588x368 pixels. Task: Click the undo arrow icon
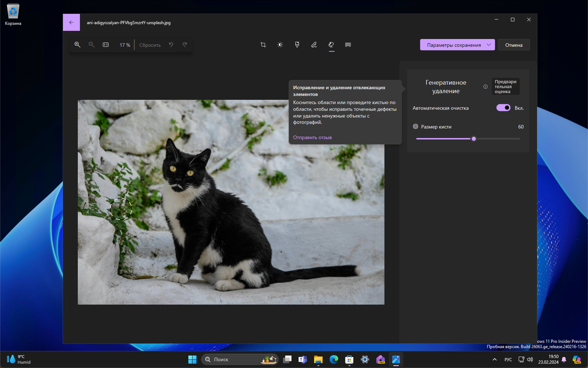171,45
